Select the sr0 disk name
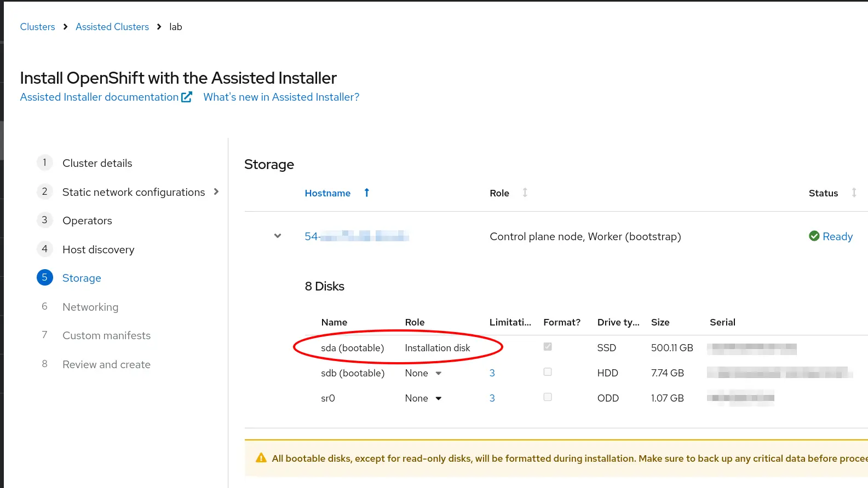 click(328, 398)
